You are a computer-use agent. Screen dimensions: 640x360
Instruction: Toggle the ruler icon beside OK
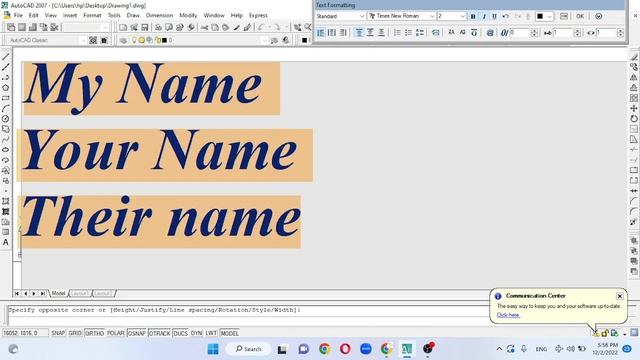coord(564,16)
